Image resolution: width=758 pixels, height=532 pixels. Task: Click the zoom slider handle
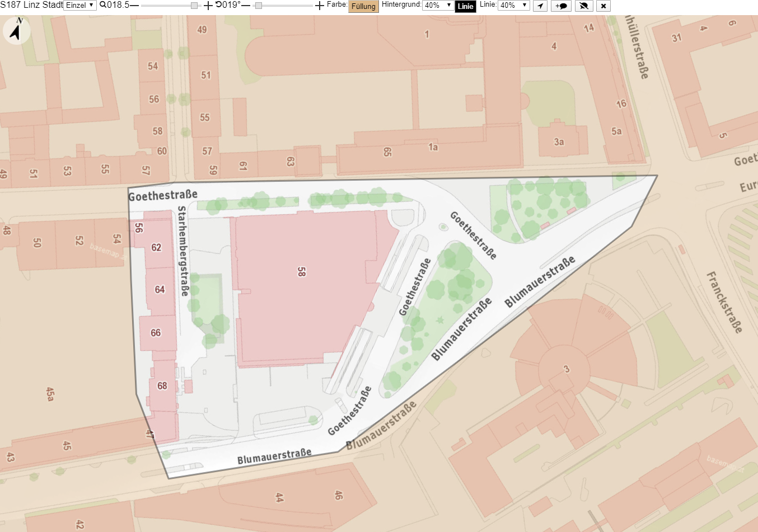194,6
